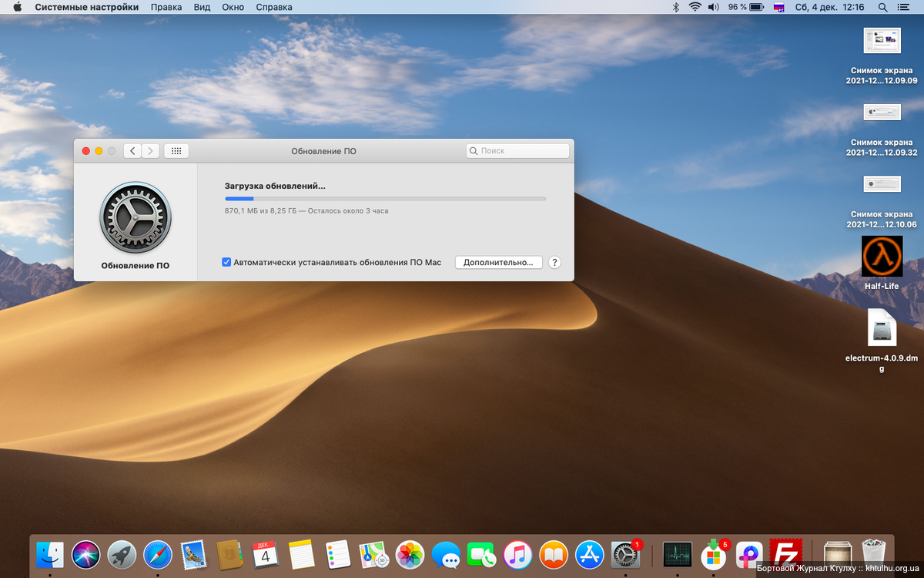Click the Дополнительно… button
This screenshot has width=924, height=578.
498,262
